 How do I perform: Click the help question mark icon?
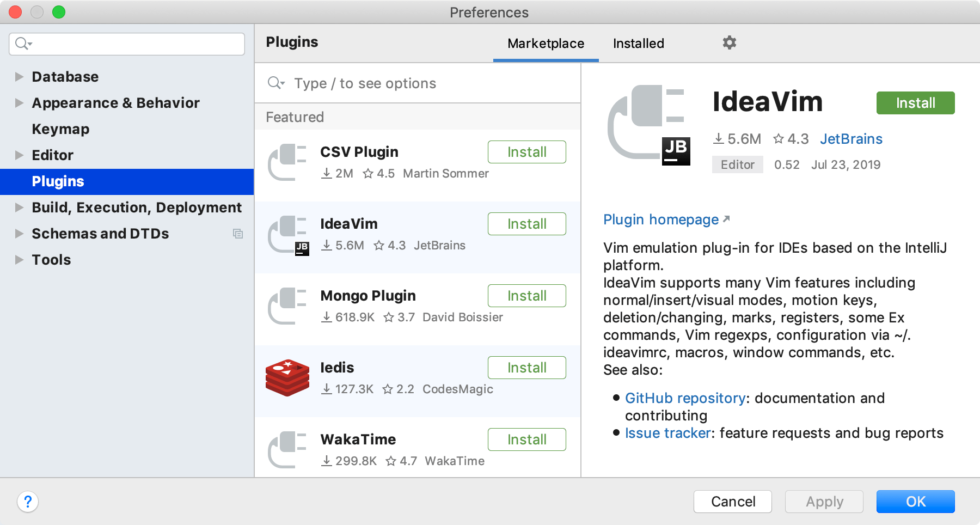tap(27, 502)
